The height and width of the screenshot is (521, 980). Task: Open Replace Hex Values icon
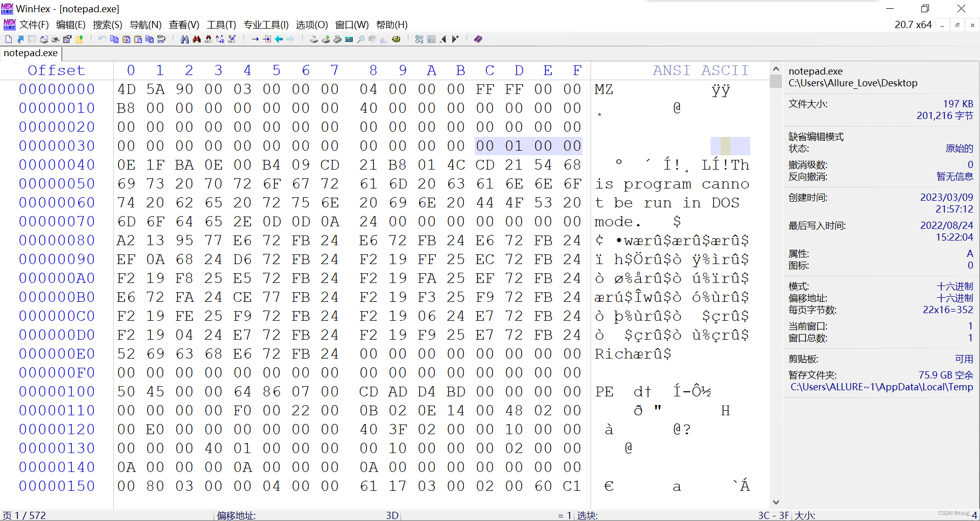tap(232, 39)
